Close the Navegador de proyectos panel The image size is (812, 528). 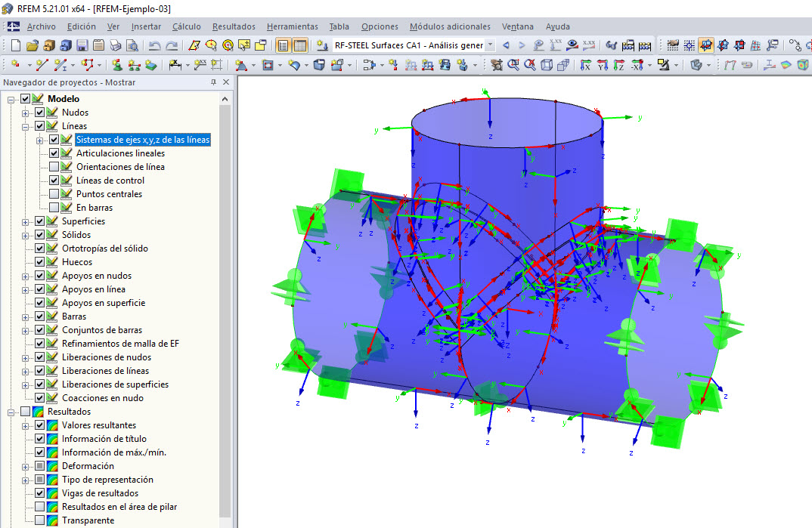tap(226, 82)
